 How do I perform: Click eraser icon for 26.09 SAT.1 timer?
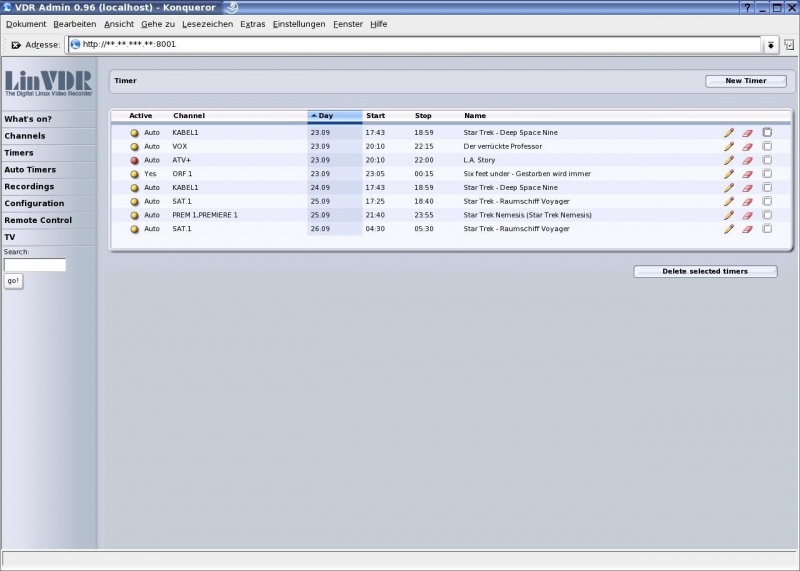(x=747, y=229)
